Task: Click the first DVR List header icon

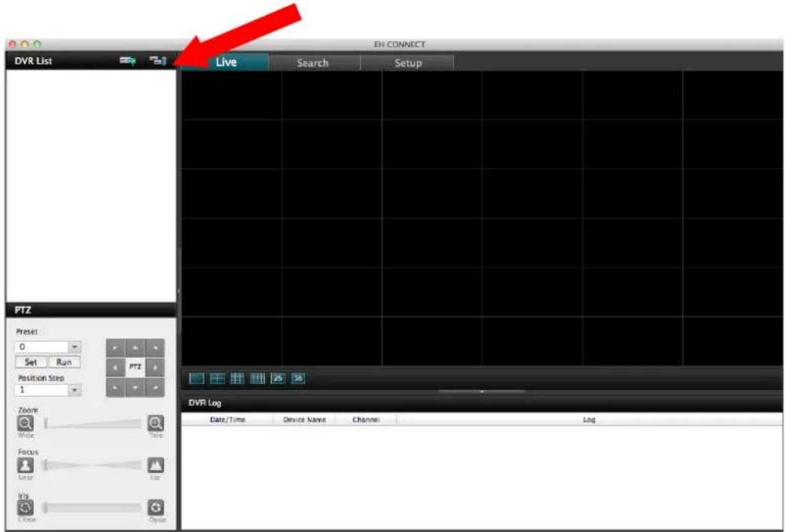Action: coord(127,61)
